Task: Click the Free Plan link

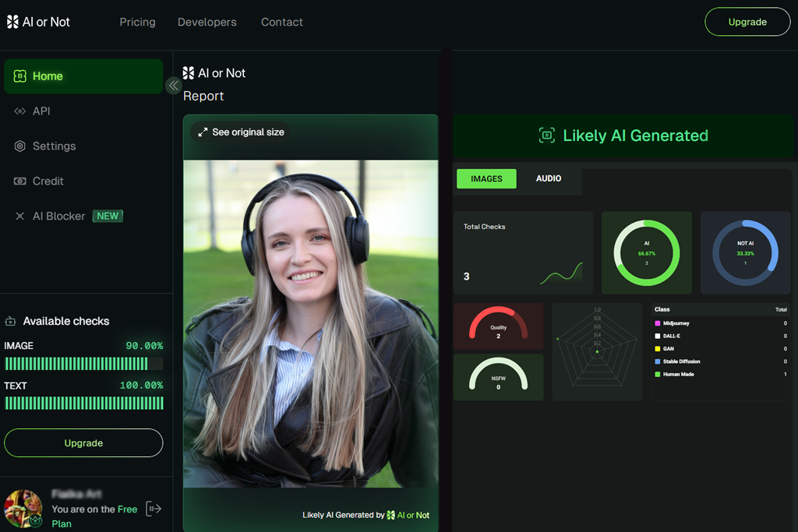Action: (94, 516)
